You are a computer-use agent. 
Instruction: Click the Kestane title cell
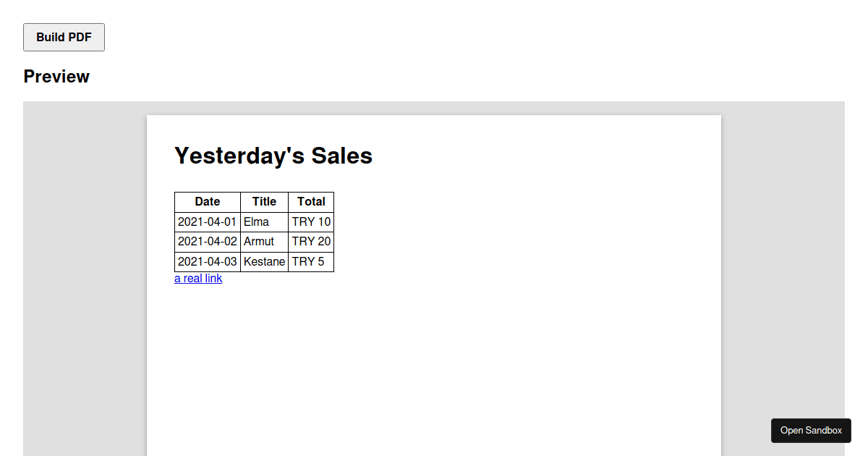pos(264,261)
